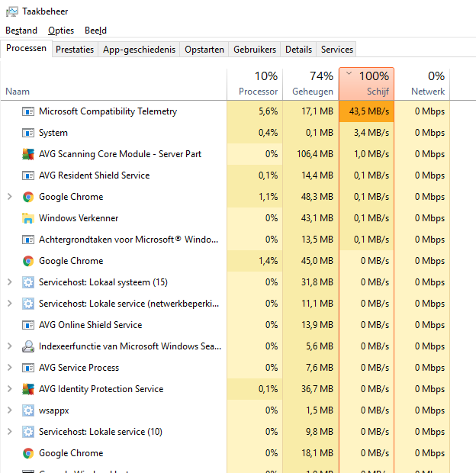This screenshot has width=476, height=473.
Task: Sort by the Naam column header
Action: [114, 84]
